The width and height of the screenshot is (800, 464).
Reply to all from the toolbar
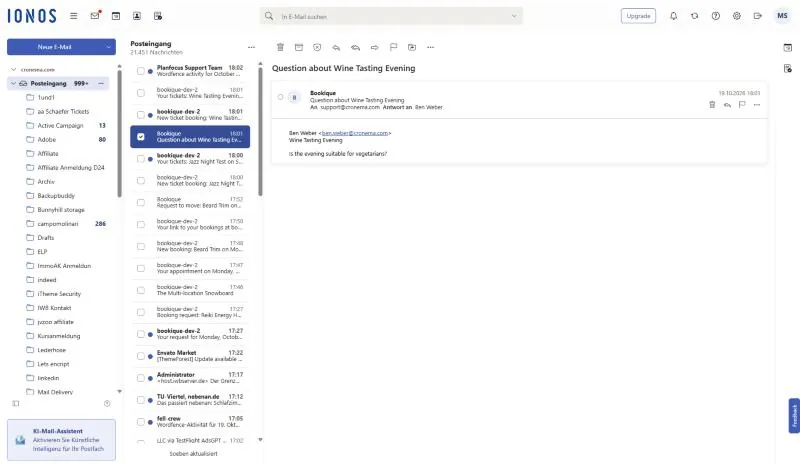[356, 47]
